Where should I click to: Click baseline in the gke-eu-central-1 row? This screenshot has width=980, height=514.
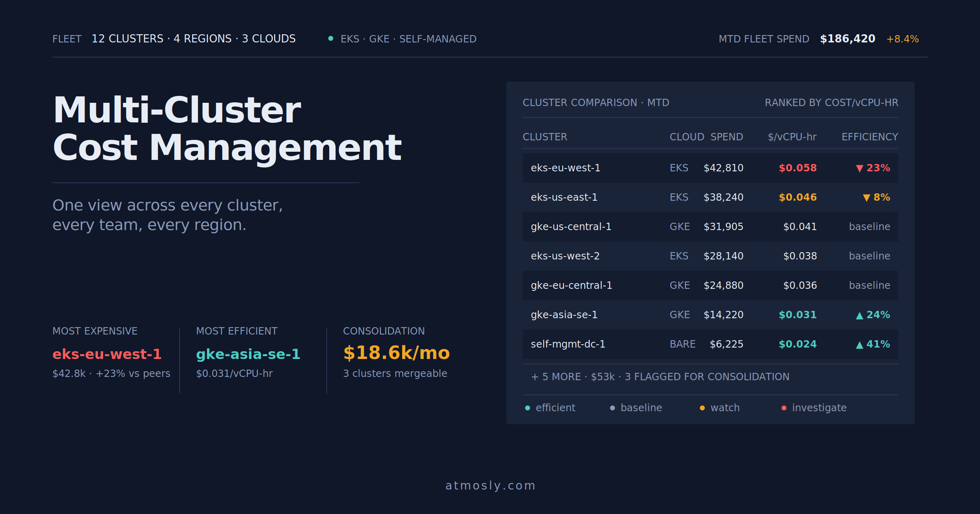[869, 285]
